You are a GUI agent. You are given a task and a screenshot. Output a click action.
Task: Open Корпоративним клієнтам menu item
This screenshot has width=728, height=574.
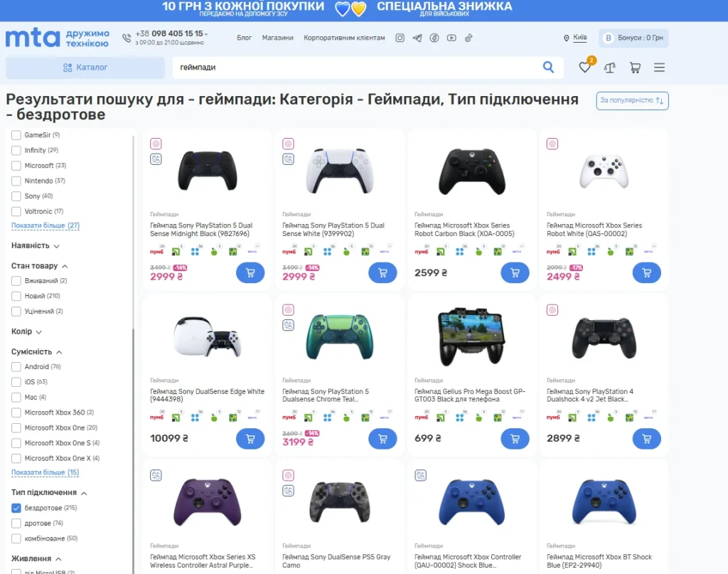(344, 38)
